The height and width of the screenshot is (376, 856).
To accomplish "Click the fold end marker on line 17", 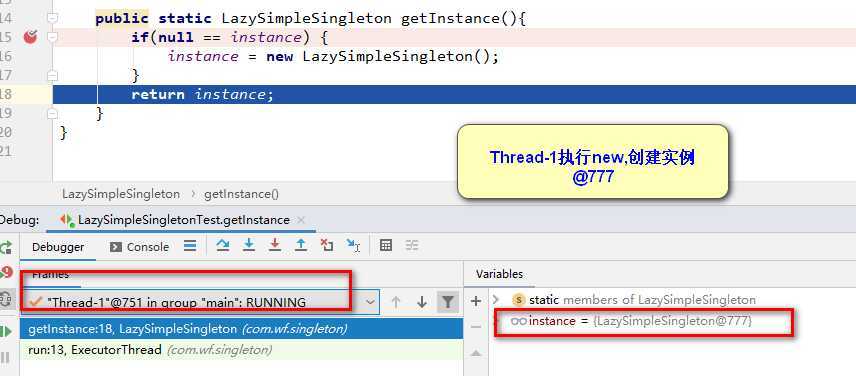I will (52, 75).
